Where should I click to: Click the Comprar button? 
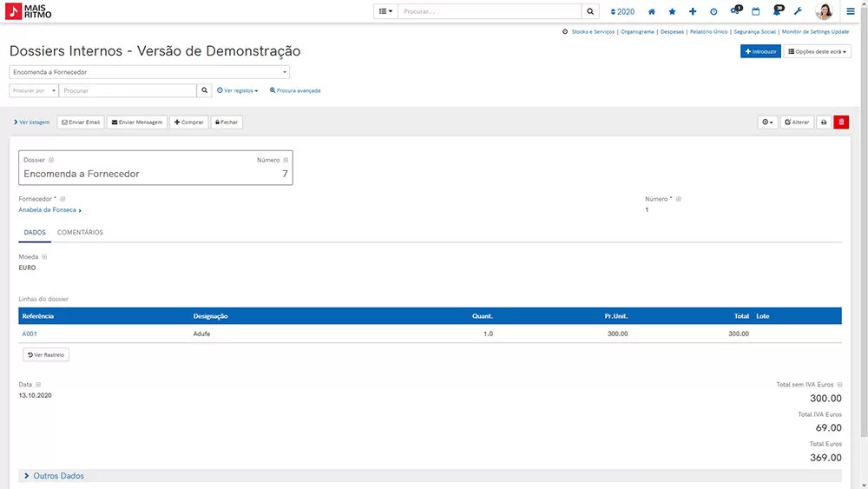(188, 122)
